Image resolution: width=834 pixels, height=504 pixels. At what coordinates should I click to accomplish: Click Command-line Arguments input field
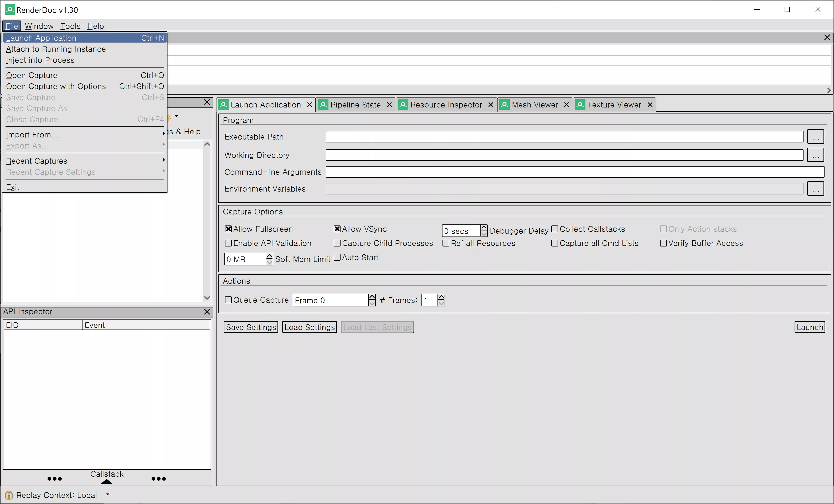point(575,172)
